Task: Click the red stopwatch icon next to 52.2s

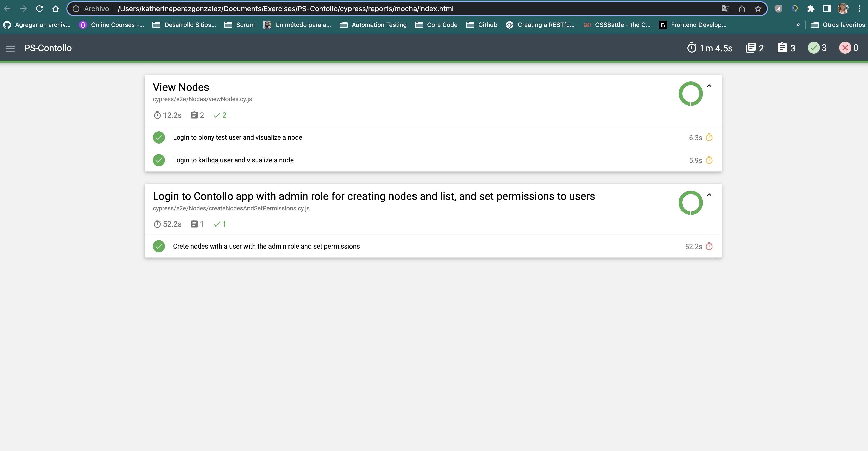Action: coord(709,246)
